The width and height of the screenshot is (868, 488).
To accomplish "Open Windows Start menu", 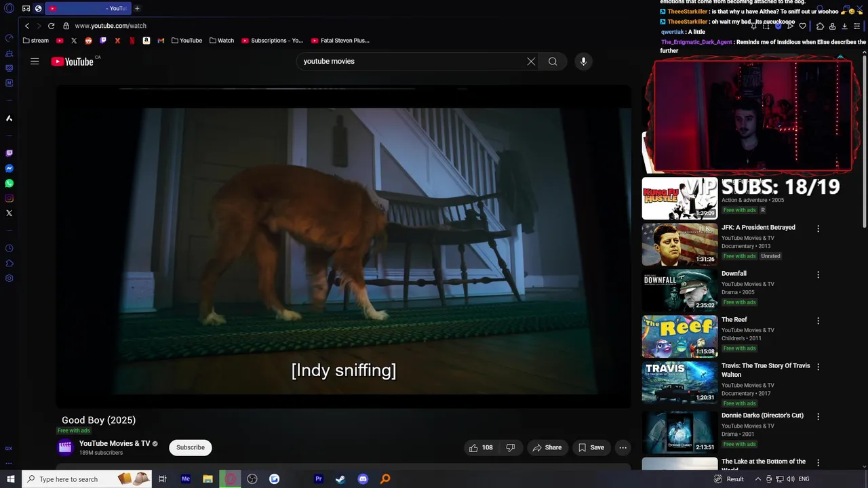I will pos(11,479).
